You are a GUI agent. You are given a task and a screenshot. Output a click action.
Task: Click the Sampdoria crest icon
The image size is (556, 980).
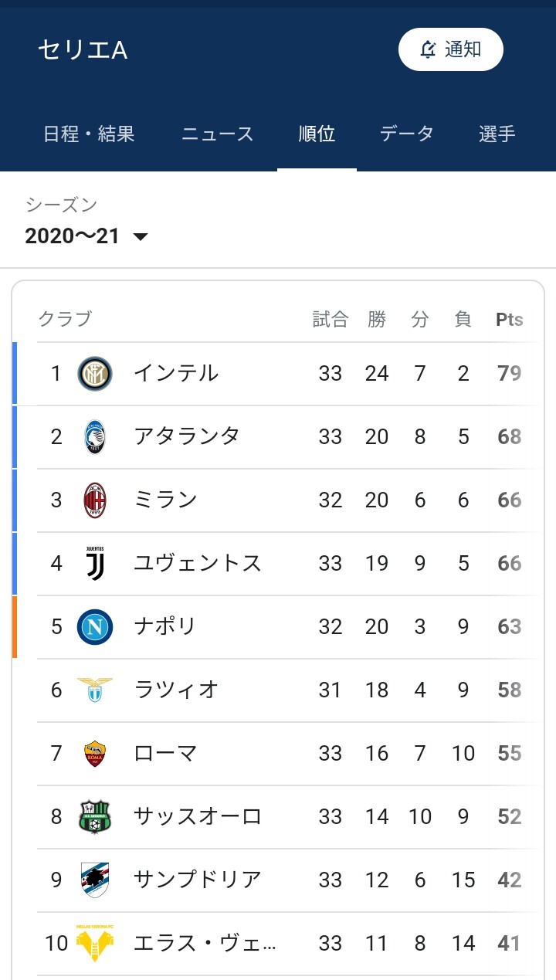95,880
